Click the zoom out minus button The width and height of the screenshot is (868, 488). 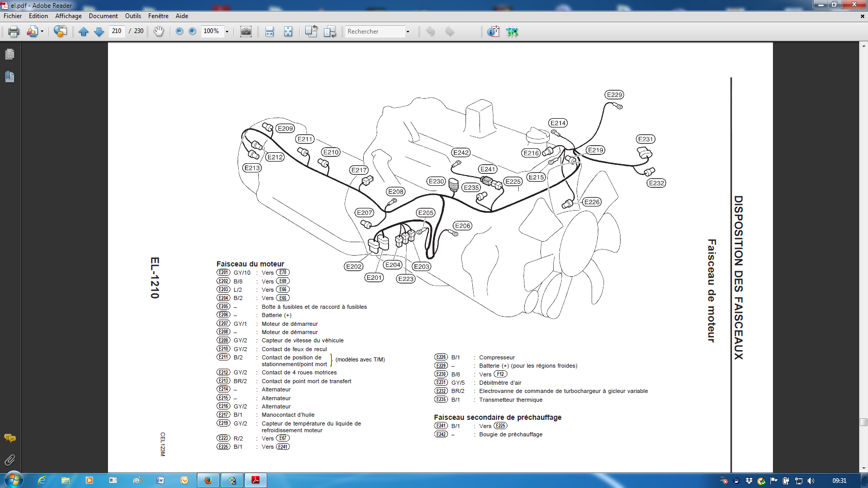point(179,32)
